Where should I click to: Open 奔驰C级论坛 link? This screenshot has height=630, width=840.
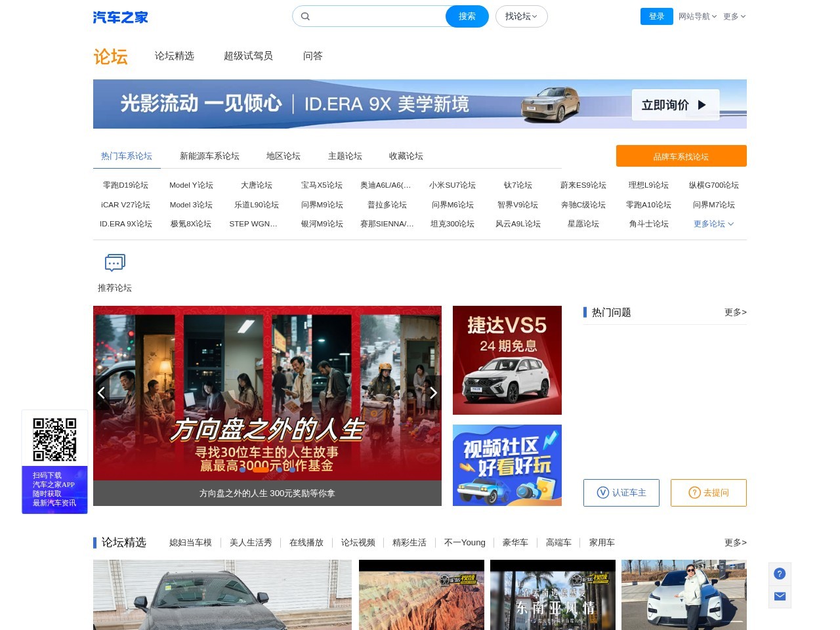(x=583, y=205)
